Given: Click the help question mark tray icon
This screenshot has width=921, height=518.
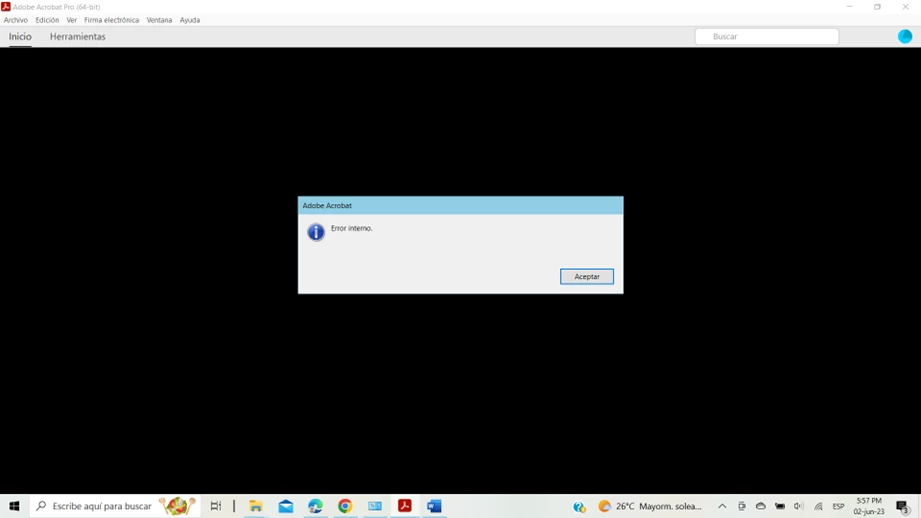Looking at the screenshot, I should point(579,506).
